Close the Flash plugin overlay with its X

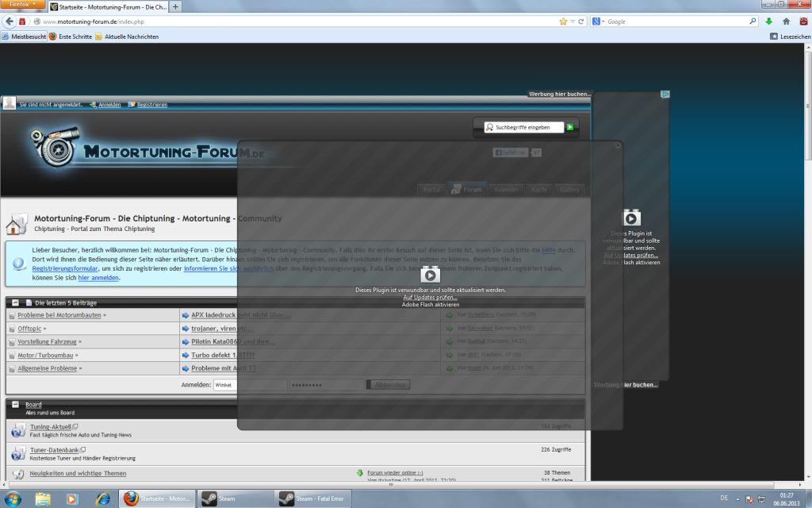[x=617, y=146]
